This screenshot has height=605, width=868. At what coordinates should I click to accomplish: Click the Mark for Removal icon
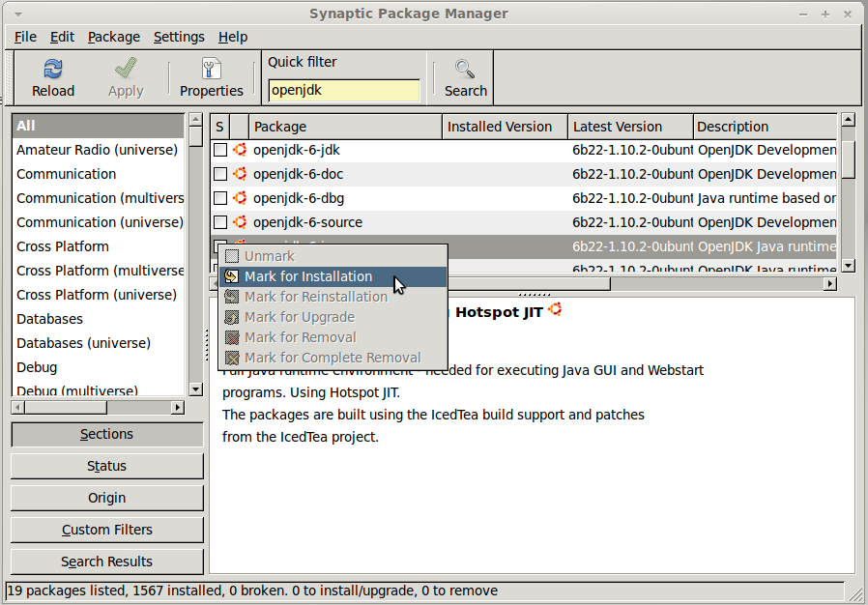click(x=232, y=337)
